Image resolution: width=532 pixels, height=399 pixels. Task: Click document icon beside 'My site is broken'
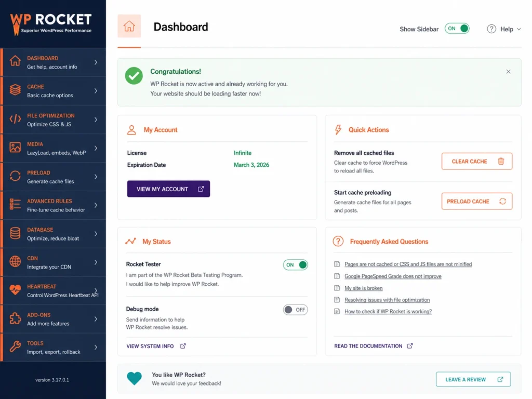(x=337, y=288)
